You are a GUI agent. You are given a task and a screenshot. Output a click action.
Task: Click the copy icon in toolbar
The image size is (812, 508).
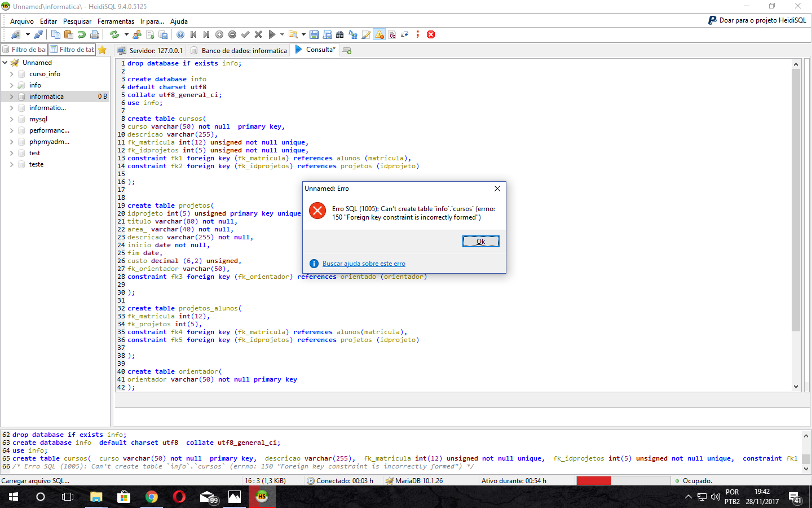pyautogui.click(x=55, y=34)
